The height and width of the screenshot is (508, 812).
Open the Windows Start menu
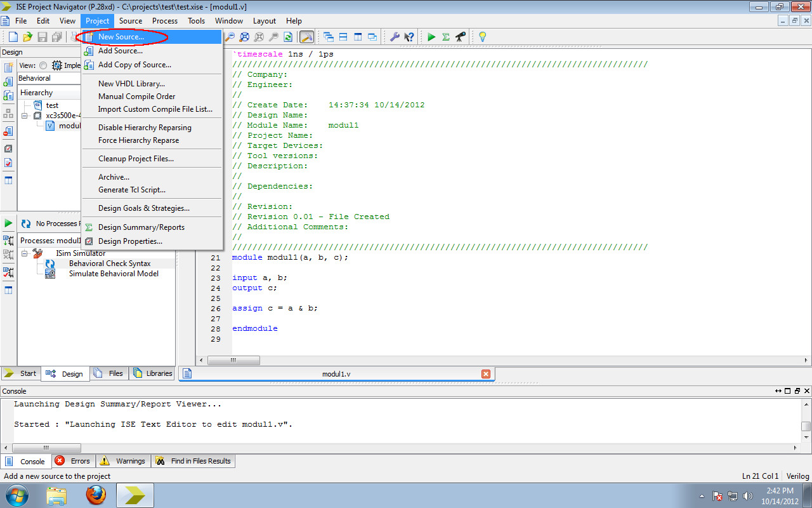point(16,495)
